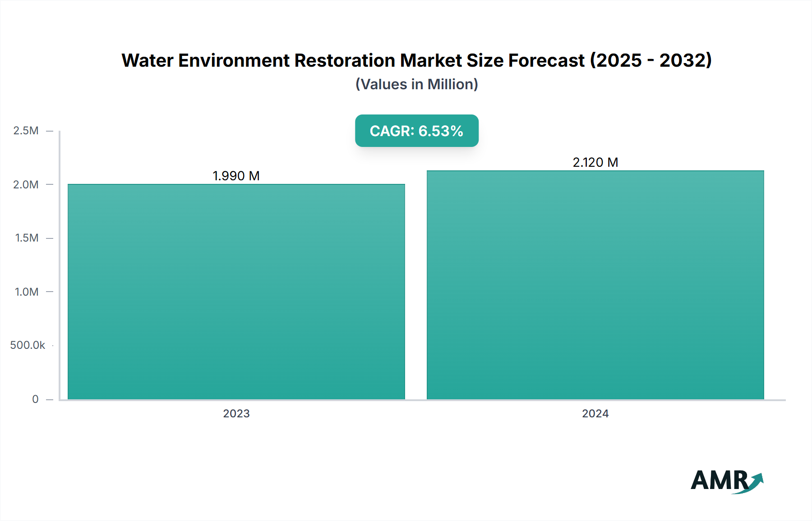The image size is (812, 521).
Task: Toggle the CAGR badge display
Action: [416, 131]
